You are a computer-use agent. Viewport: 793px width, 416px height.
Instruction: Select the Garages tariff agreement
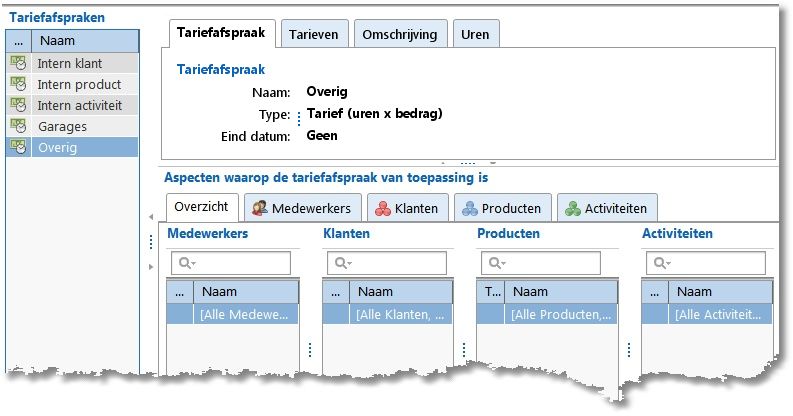[x=62, y=126]
